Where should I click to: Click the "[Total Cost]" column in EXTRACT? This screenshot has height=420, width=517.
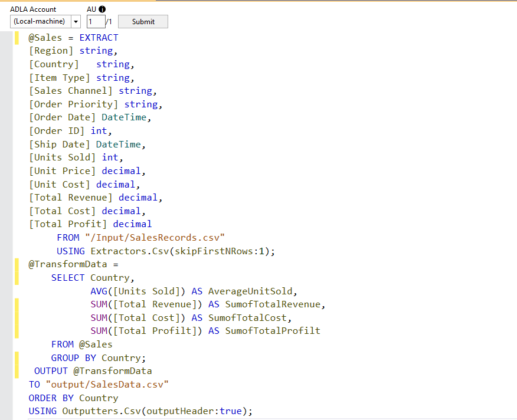pos(62,211)
